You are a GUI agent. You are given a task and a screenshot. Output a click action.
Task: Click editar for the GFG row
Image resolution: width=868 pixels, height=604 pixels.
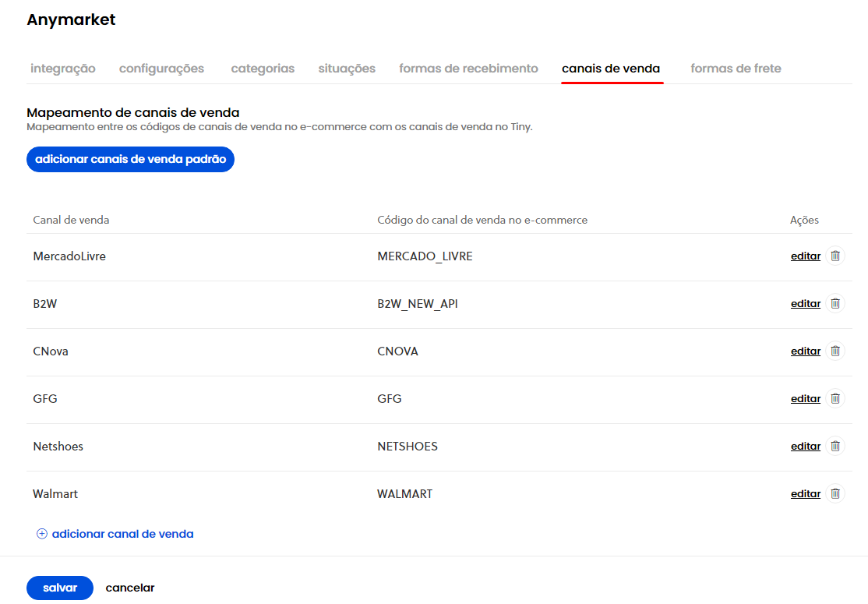806,399
